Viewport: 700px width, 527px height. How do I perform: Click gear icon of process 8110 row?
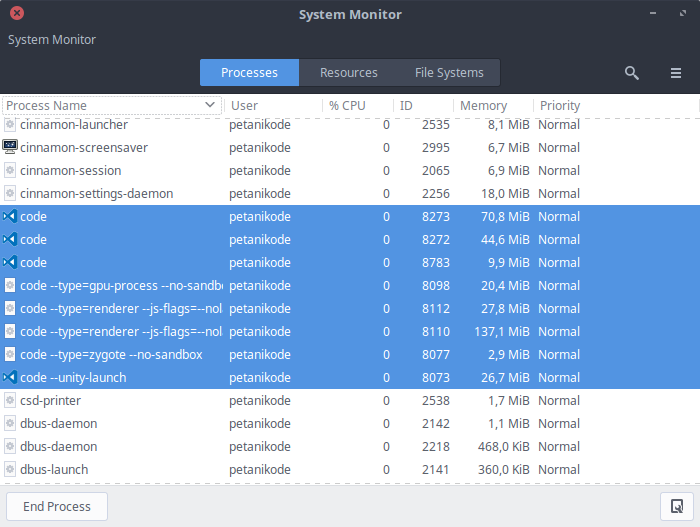point(10,331)
